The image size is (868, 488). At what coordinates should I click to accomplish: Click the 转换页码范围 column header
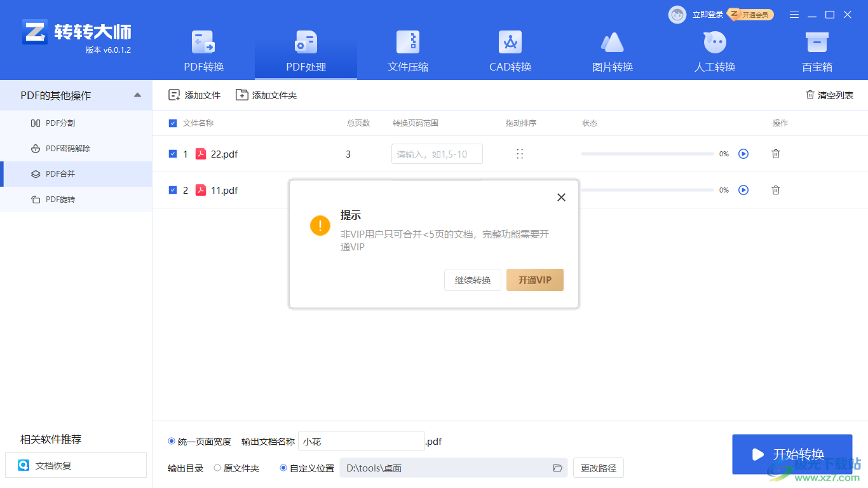click(416, 123)
